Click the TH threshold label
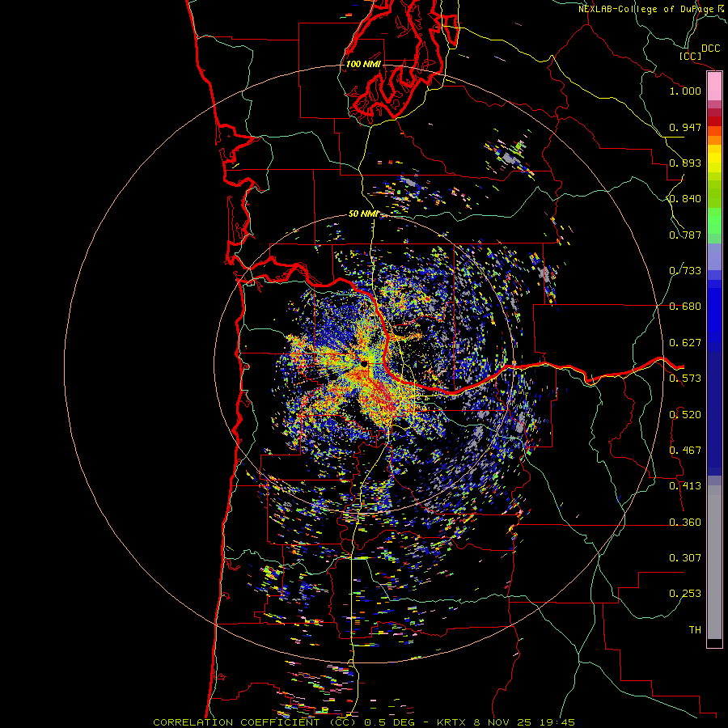728x728 pixels. pyautogui.click(x=695, y=630)
